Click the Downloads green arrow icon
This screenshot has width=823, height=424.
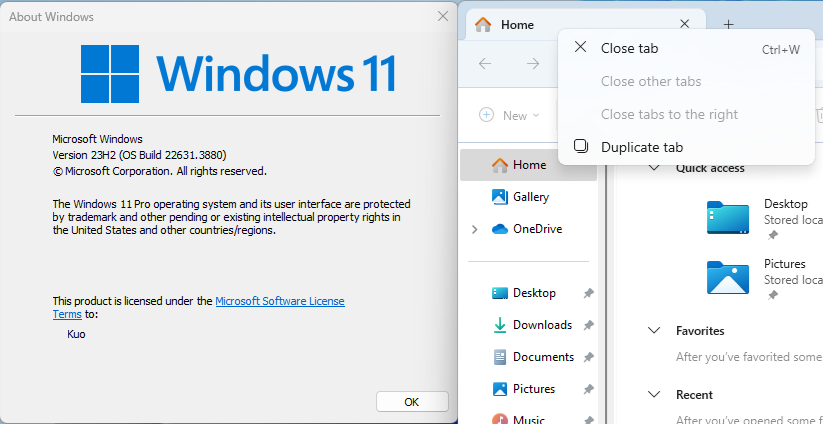coord(500,325)
